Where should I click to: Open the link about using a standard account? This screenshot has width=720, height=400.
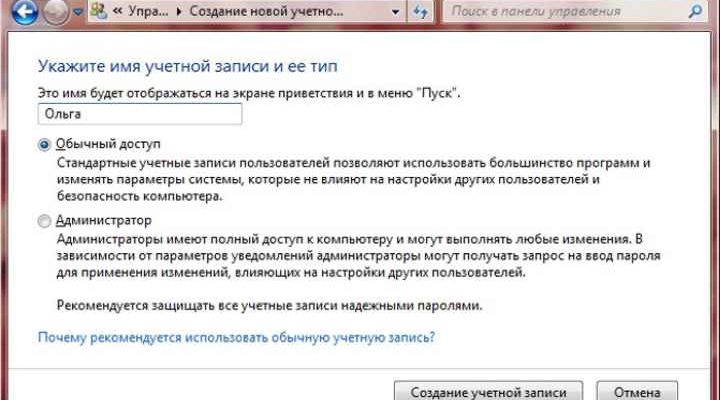click(x=236, y=338)
